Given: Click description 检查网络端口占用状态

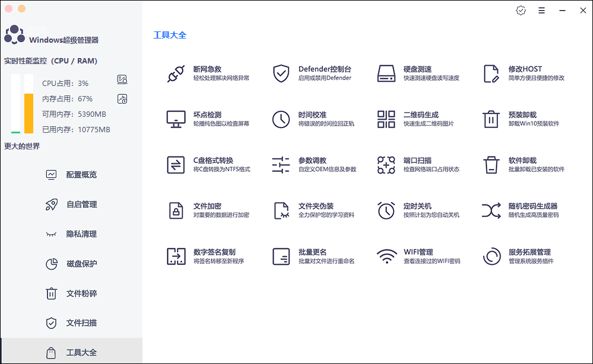Looking at the screenshot, I should point(432,169).
